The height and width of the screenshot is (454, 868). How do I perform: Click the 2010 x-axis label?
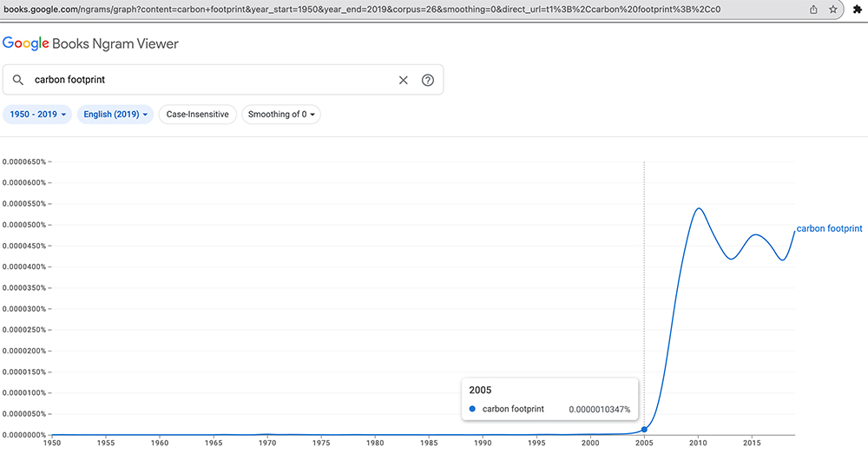pyautogui.click(x=698, y=443)
